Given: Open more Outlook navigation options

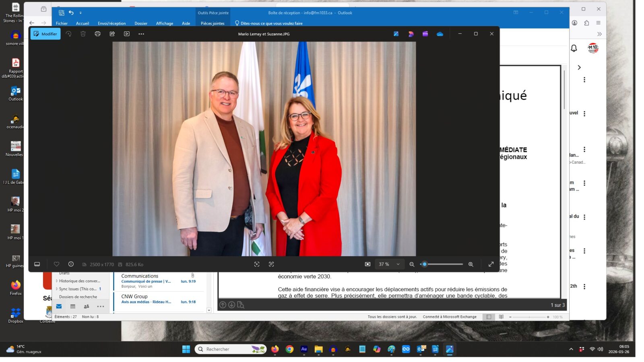Looking at the screenshot, I should (x=101, y=306).
